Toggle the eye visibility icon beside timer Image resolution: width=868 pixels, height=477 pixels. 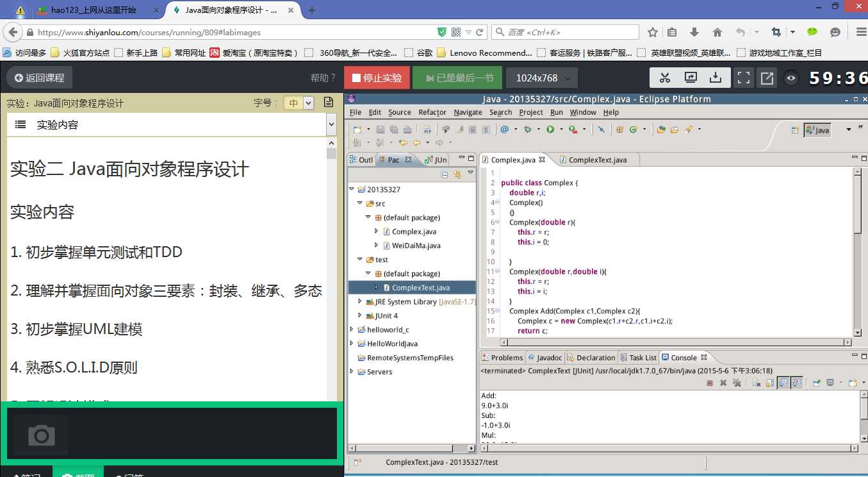point(792,78)
